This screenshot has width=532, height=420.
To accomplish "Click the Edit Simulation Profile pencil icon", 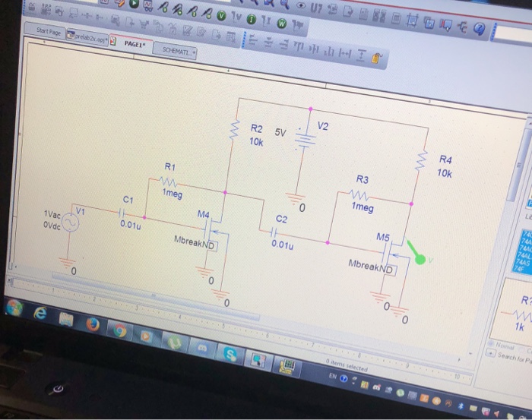I will 119,3.
